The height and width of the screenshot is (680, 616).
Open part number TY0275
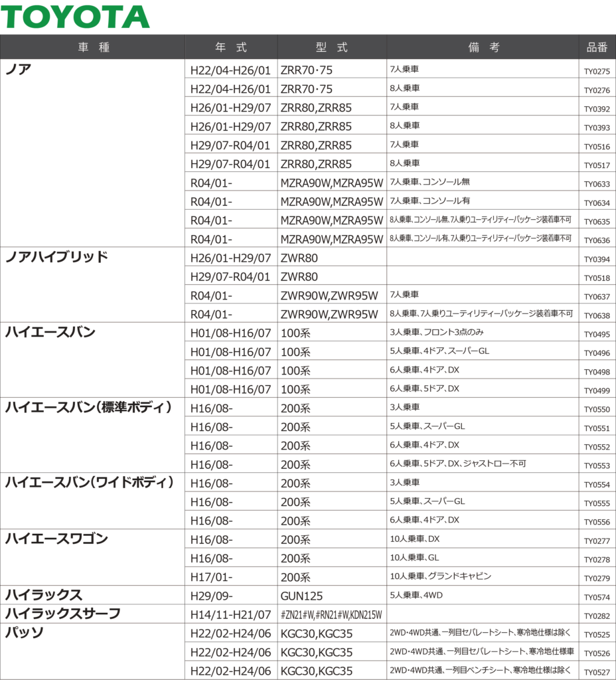597,72
